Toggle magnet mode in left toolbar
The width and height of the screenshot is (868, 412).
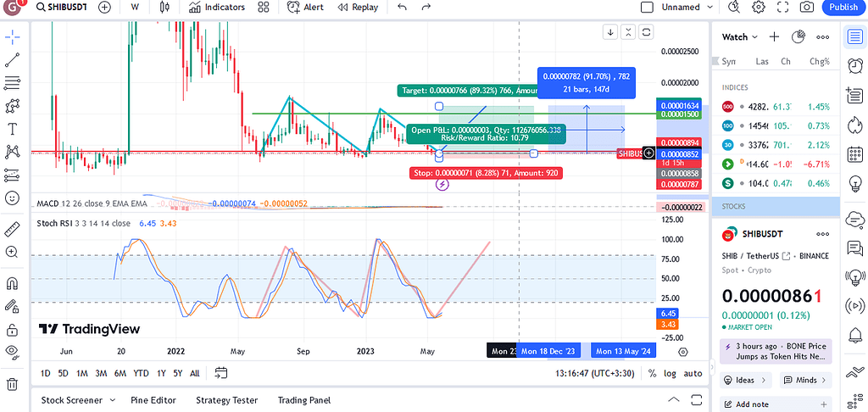click(x=12, y=284)
